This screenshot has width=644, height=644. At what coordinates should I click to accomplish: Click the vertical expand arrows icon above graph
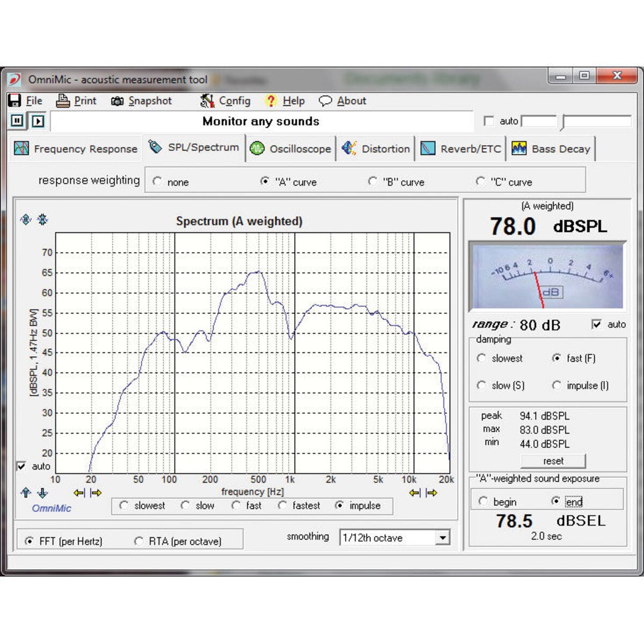point(26,219)
